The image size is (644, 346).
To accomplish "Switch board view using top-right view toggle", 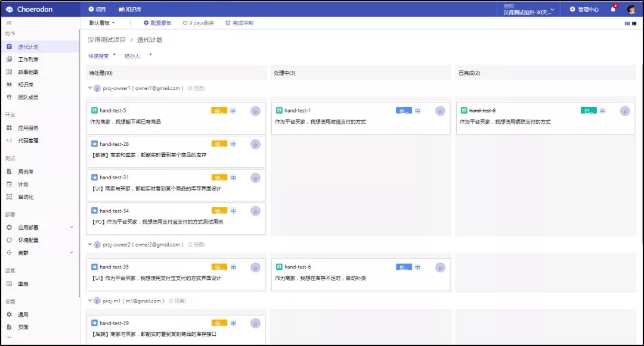I will coord(630,23).
